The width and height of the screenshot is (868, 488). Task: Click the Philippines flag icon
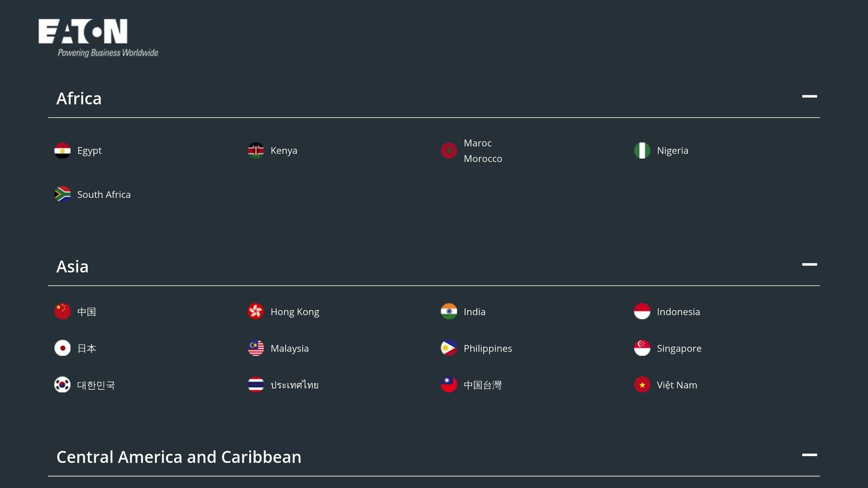(x=449, y=348)
